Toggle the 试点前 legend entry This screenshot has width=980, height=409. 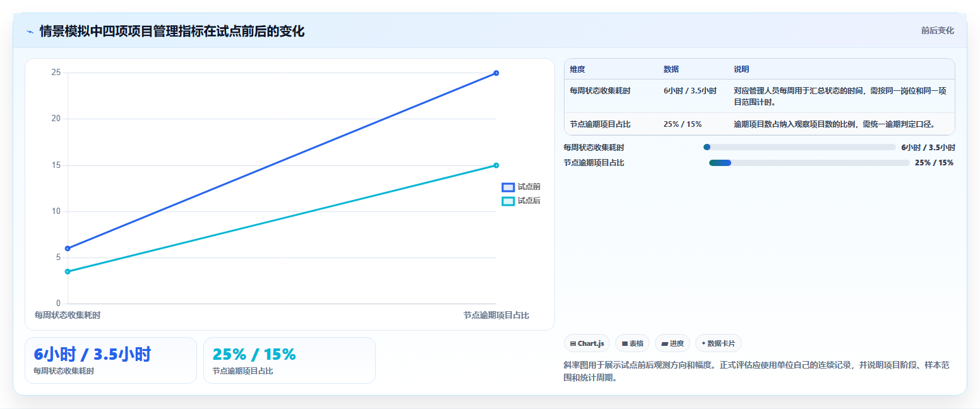[521, 187]
